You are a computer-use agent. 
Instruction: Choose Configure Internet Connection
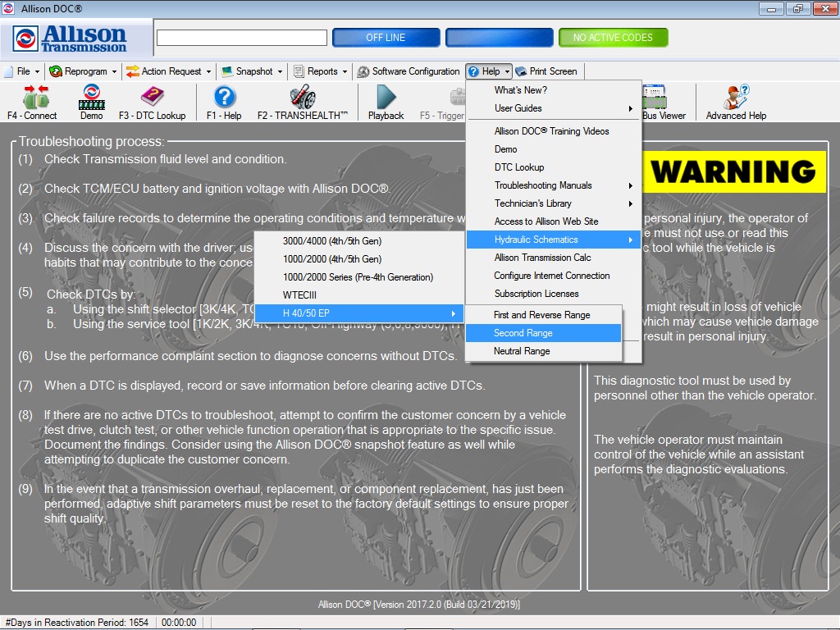[554, 276]
